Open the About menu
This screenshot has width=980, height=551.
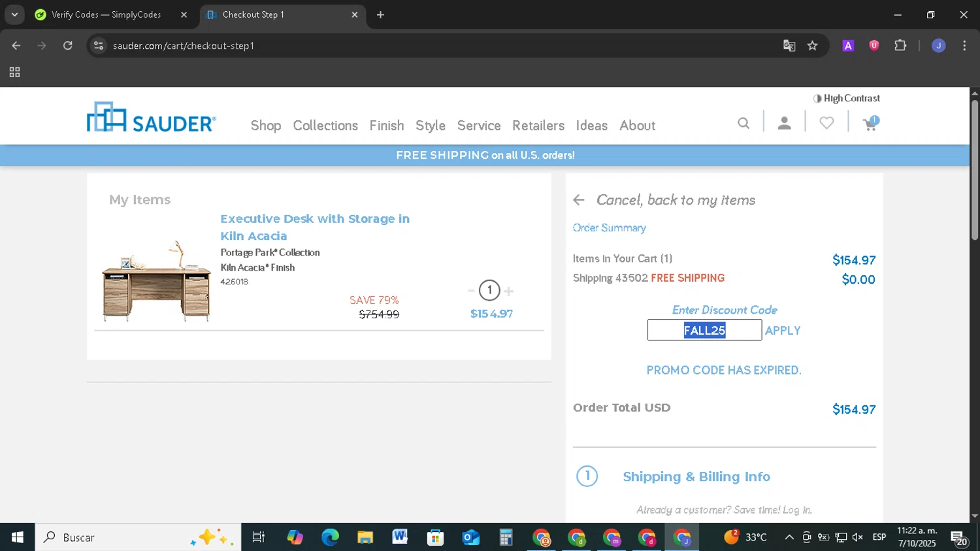tap(638, 125)
